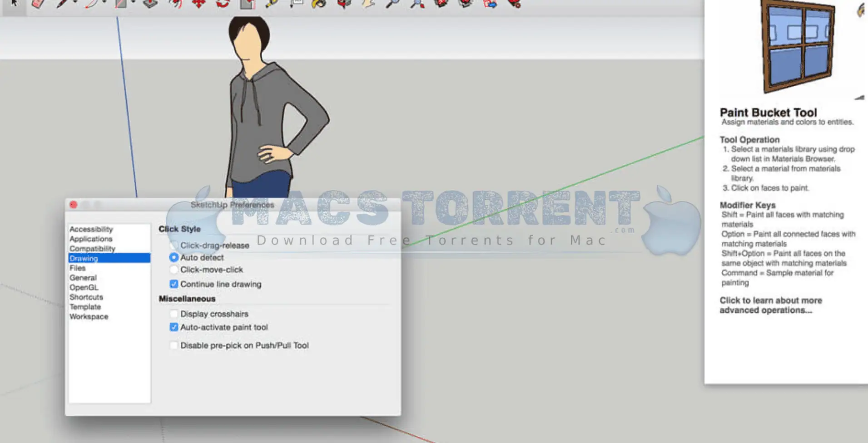This screenshot has width=868, height=443.
Task: Choose the Line pencil tool
Action: 62,4
